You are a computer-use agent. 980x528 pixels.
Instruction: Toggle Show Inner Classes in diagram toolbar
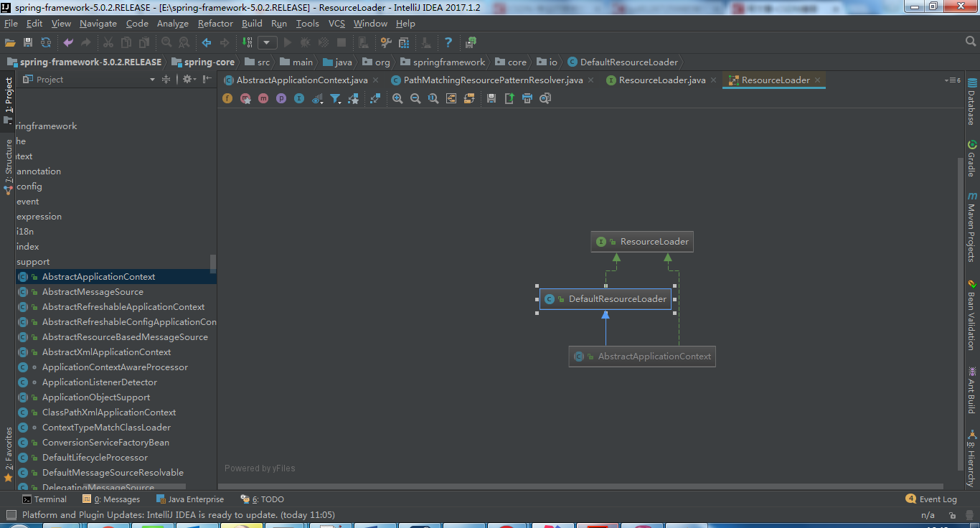pos(299,98)
